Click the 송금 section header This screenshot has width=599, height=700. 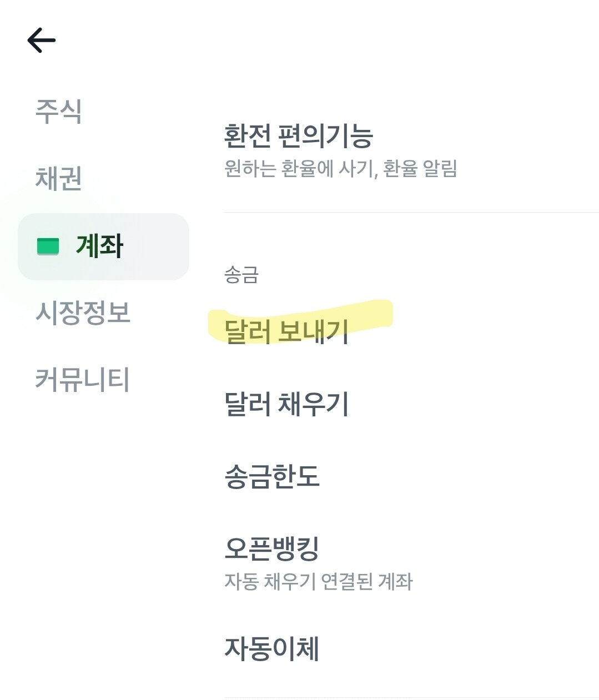tap(241, 274)
